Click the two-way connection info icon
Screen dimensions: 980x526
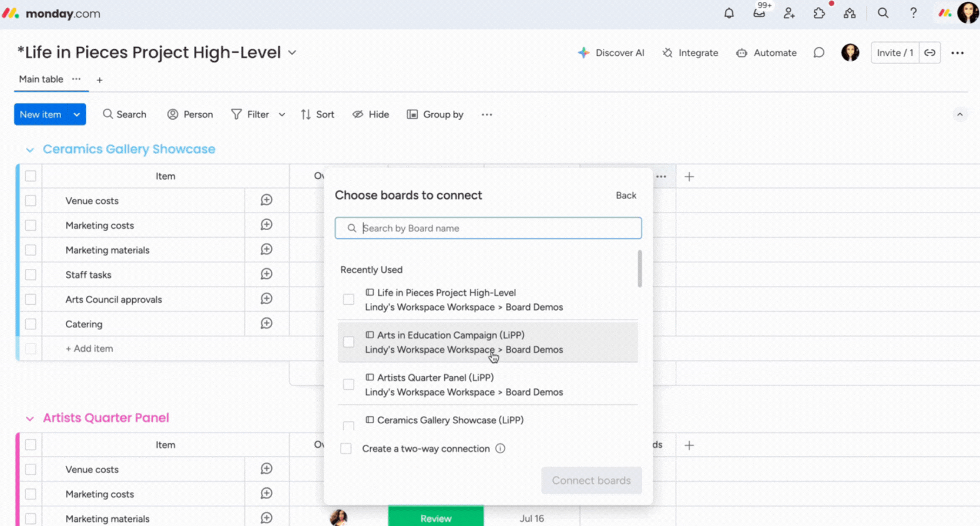pyautogui.click(x=500, y=449)
